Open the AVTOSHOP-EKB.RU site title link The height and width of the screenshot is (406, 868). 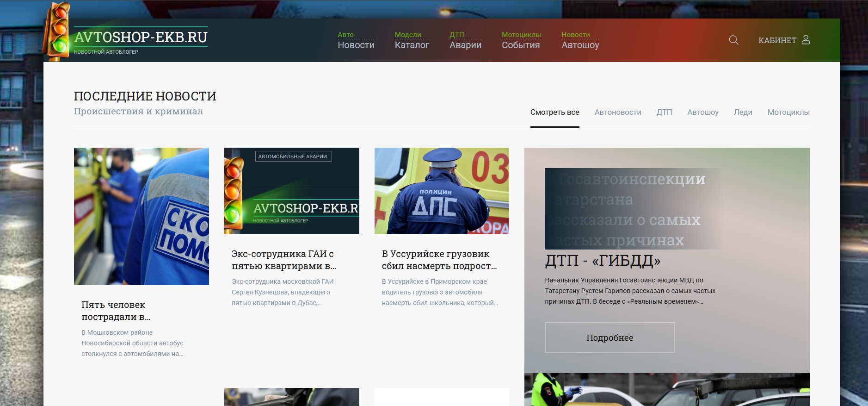tap(141, 37)
